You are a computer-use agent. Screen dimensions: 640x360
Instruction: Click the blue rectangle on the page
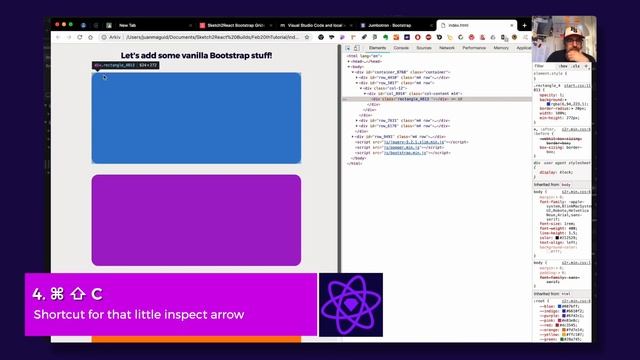coord(196,118)
